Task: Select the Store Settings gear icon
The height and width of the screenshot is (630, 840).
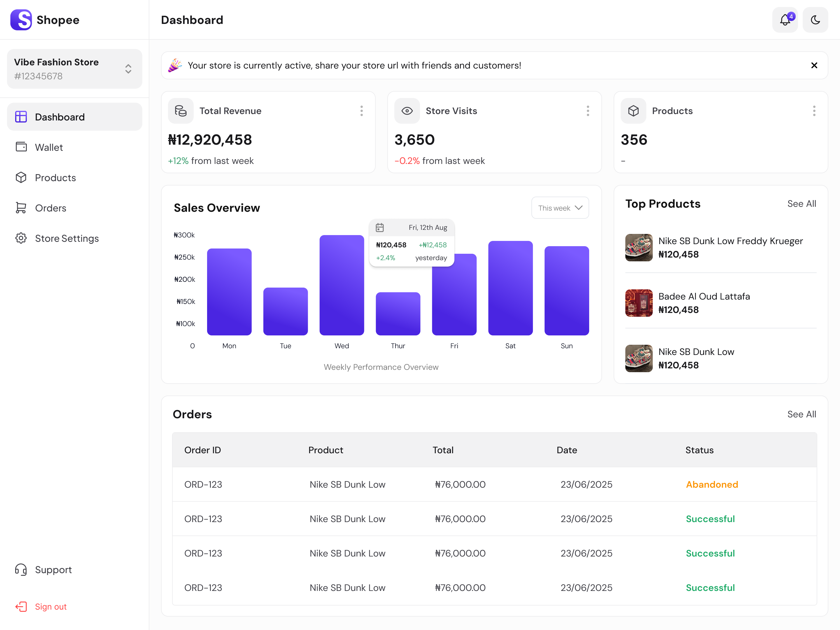Action: [21, 238]
